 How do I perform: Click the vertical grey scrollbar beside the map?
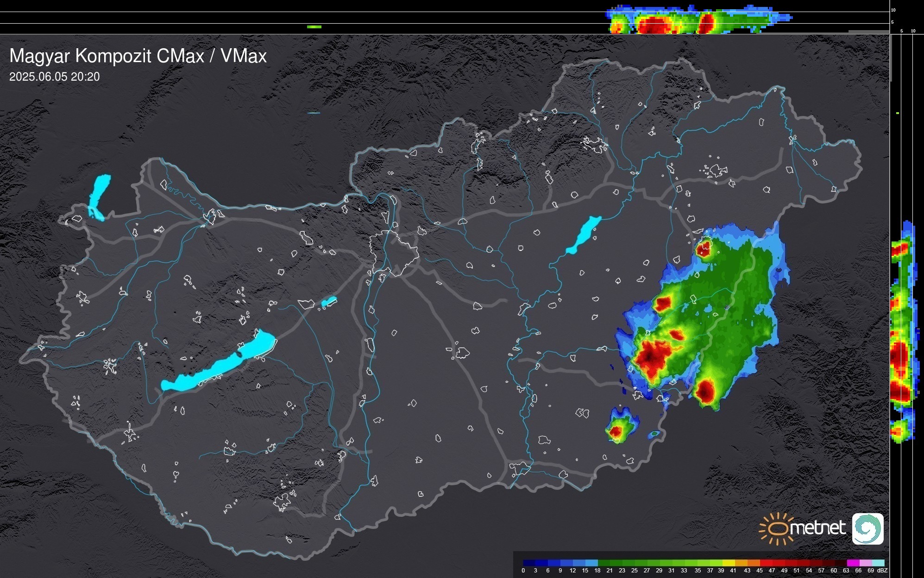[891, 58]
